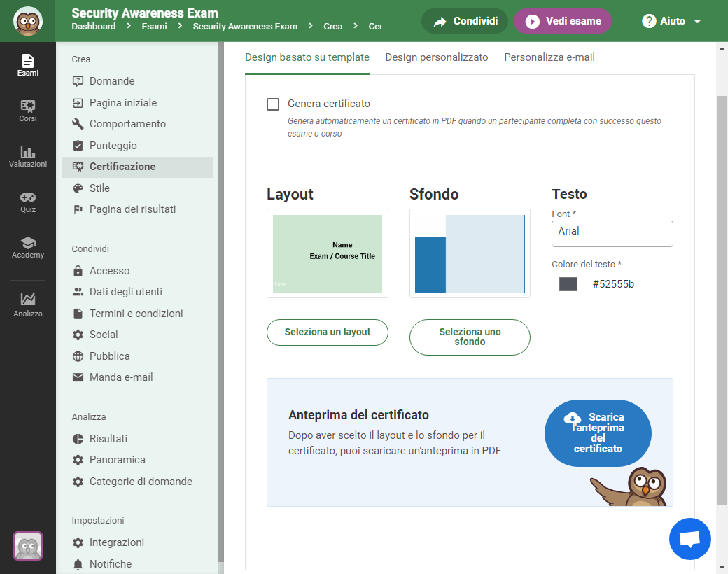Open the Esami section icon in the sidebar

click(28, 61)
